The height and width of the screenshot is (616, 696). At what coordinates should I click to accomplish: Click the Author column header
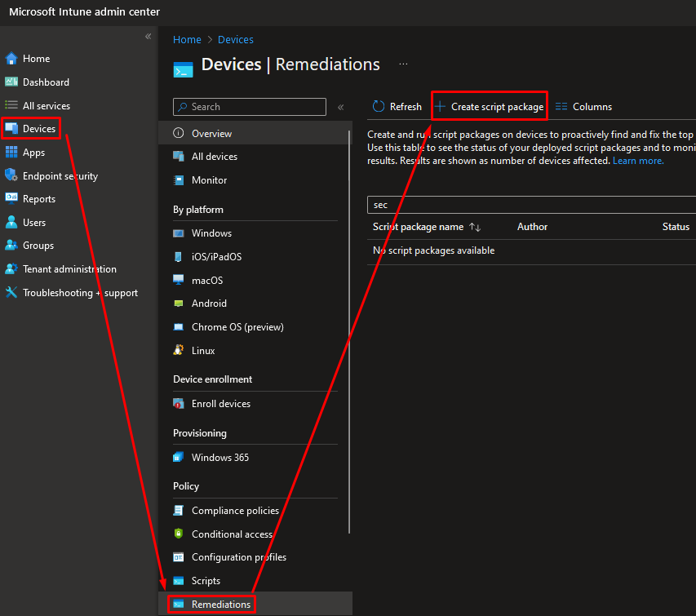coord(532,227)
